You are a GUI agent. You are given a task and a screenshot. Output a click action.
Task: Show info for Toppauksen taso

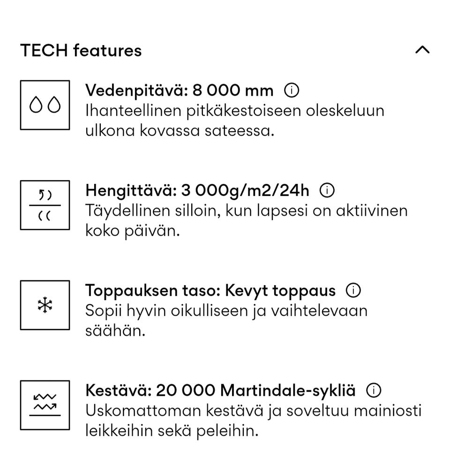tap(353, 291)
